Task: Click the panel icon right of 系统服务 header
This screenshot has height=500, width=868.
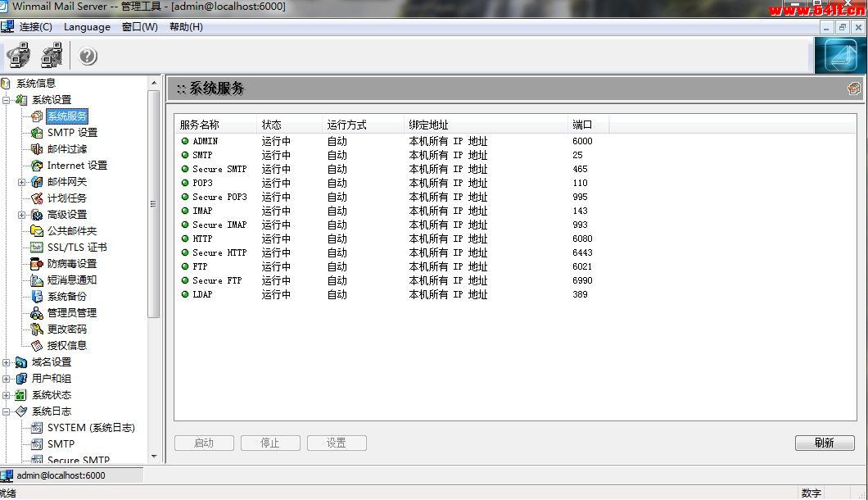Action: point(853,89)
